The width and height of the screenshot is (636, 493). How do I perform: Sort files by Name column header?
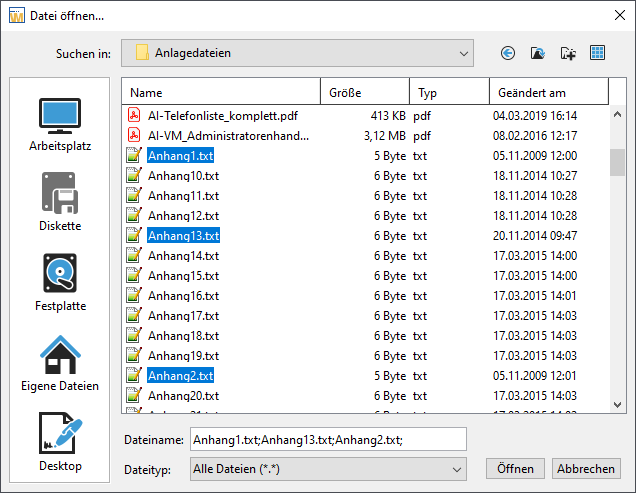coord(221,93)
